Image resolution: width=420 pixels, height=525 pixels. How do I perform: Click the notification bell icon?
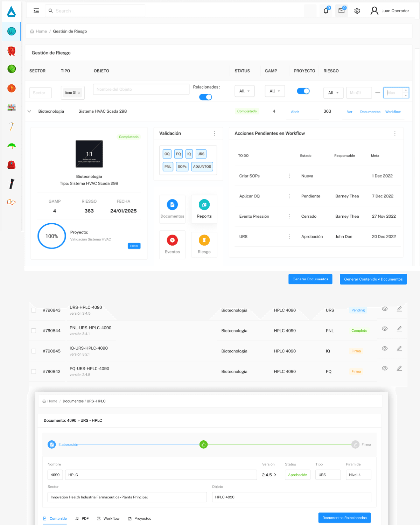click(x=326, y=11)
